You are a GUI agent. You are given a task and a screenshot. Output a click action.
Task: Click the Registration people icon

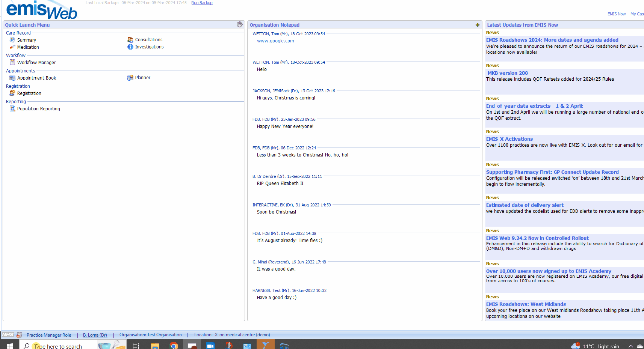click(12, 93)
